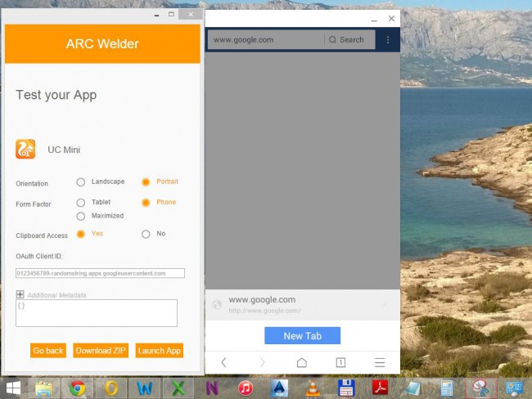This screenshot has width=532, height=399.
Task: Open the notepad app on the taskbar
Action: 413,388
